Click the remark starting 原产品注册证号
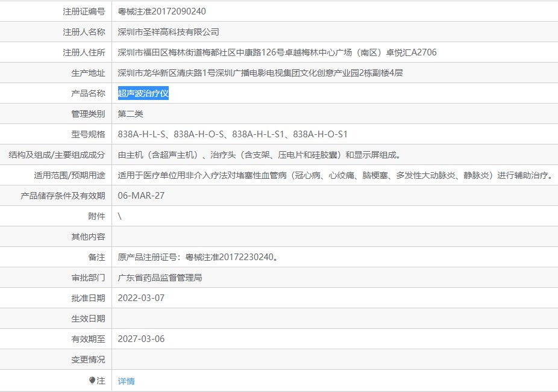The height and width of the screenshot is (392, 558). coord(198,257)
